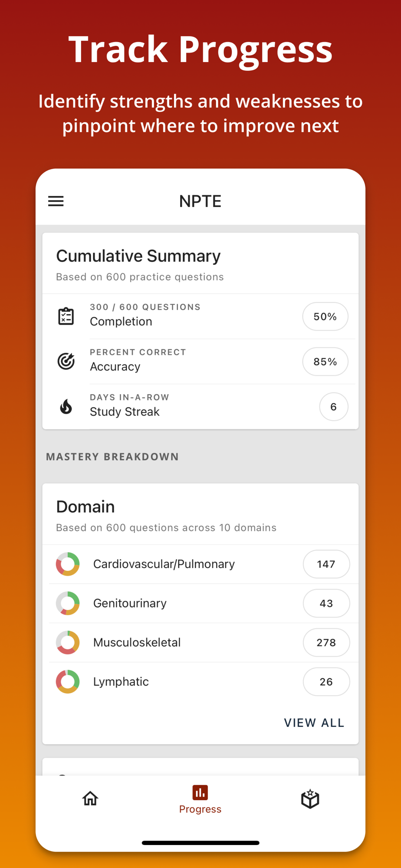Tap the 278 questions count badge
Image resolution: width=401 pixels, height=868 pixels.
pos(326,642)
